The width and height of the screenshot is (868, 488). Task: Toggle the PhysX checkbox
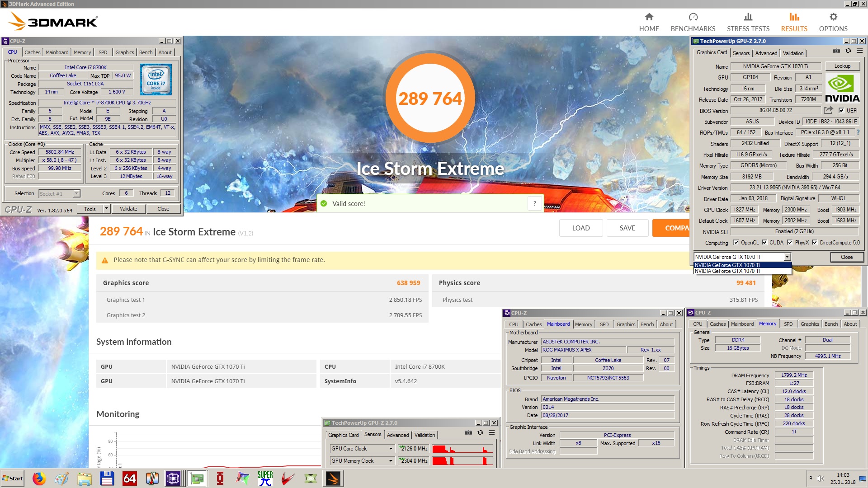tap(789, 243)
